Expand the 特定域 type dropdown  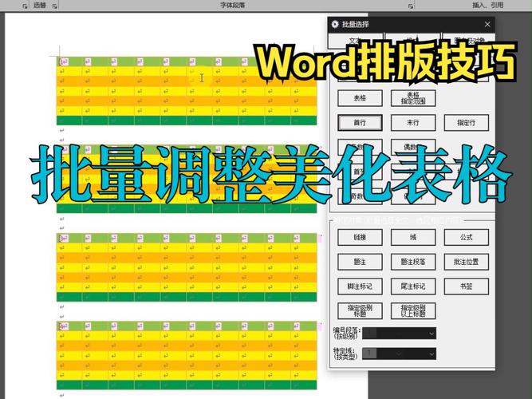tap(399, 354)
